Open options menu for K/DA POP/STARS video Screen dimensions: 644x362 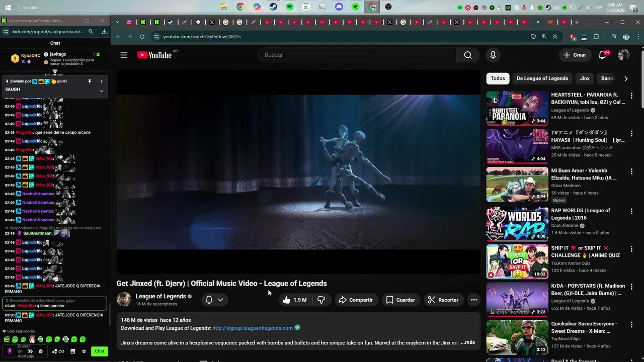coord(631,287)
